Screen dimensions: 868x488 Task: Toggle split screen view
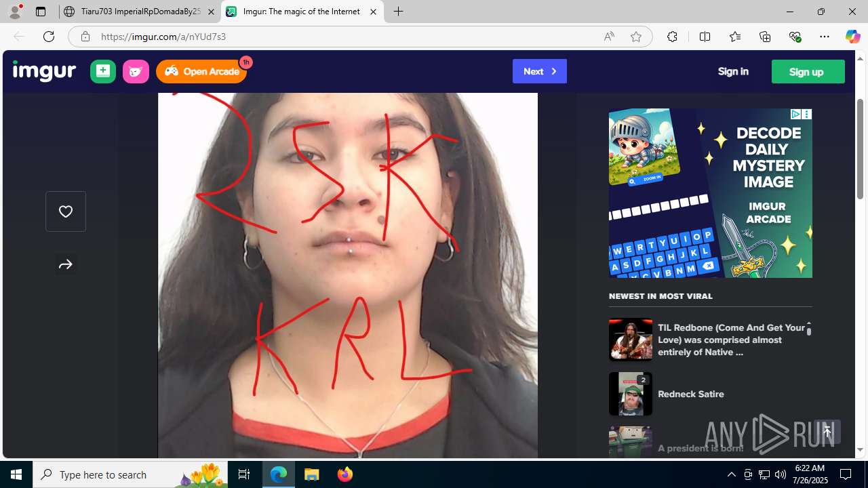click(705, 37)
